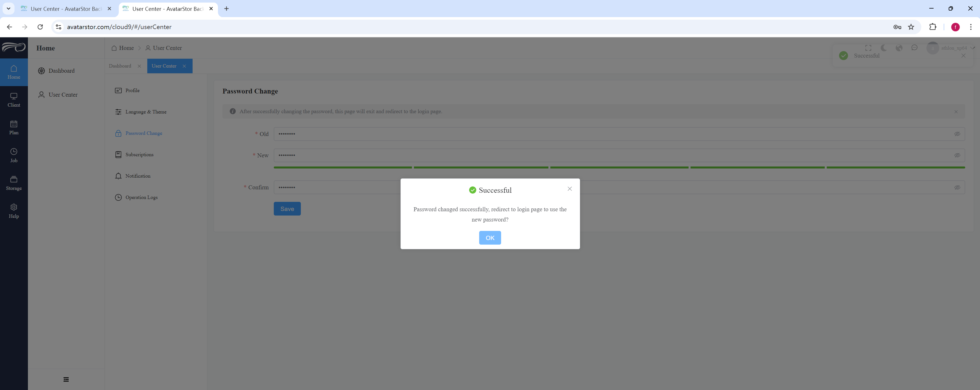This screenshot has height=390, width=980.
Task: Toggle visibility of Confirm password
Action: [x=957, y=187]
